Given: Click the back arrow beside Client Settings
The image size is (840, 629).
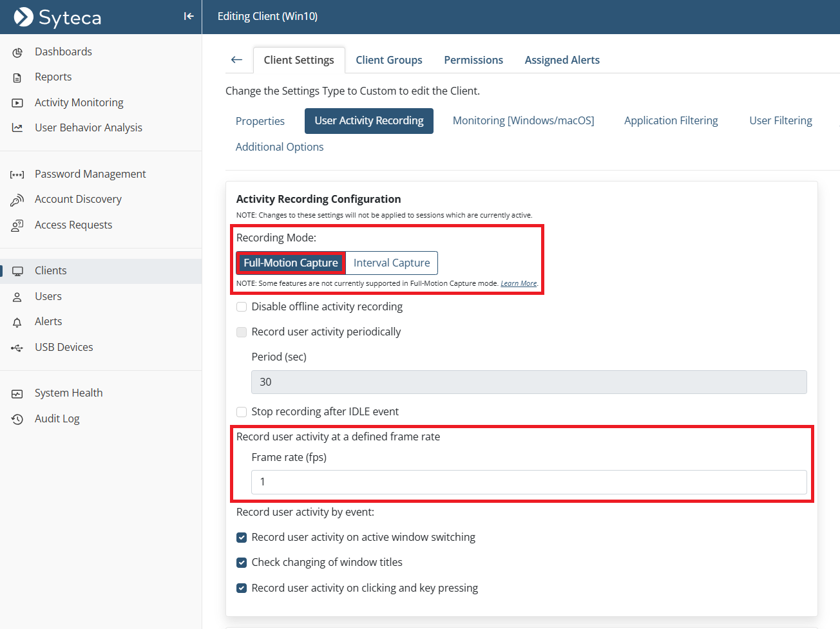Looking at the screenshot, I should click(x=236, y=60).
